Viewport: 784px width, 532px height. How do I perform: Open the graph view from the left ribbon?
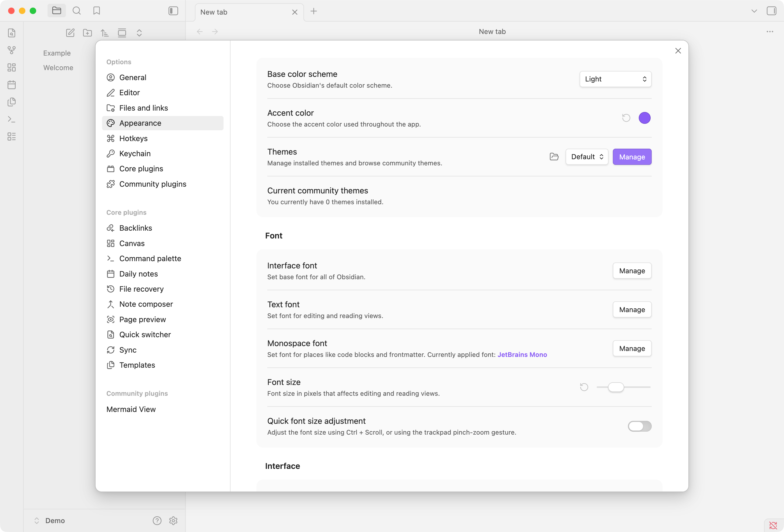tap(11, 50)
